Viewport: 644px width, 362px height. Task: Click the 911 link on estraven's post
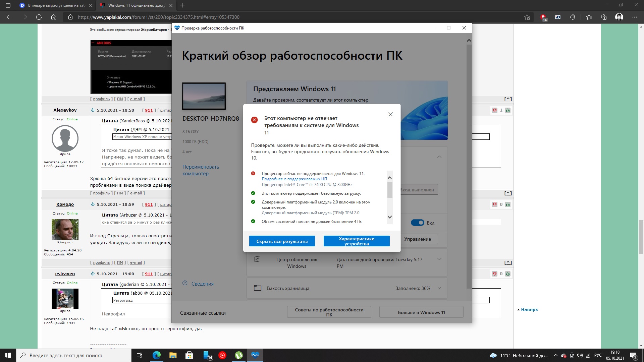click(x=149, y=274)
